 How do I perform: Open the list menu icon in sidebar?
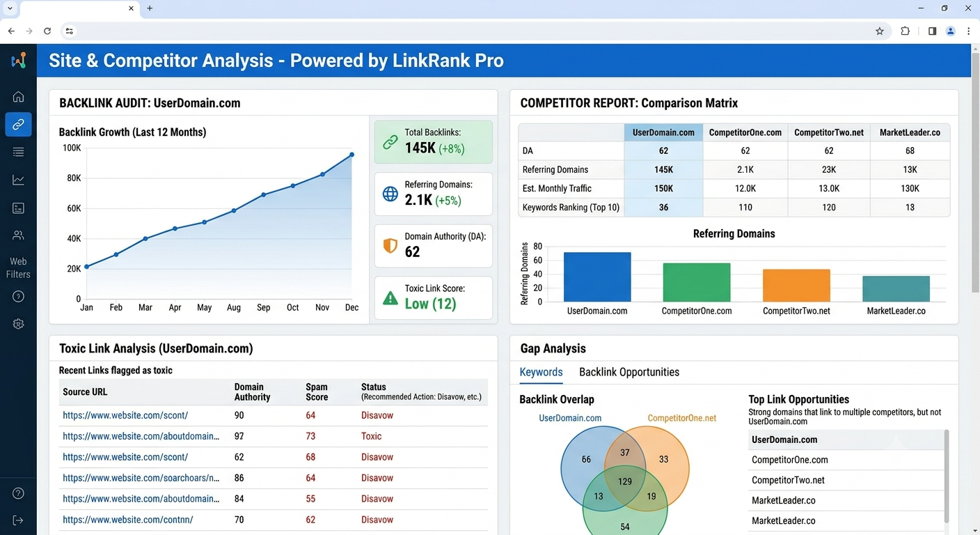tap(18, 152)
